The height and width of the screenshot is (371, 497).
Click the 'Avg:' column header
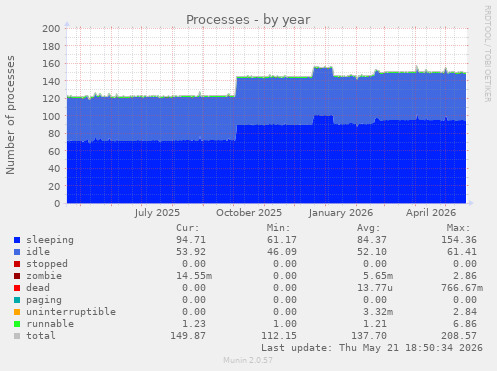[x=368, y=228]
